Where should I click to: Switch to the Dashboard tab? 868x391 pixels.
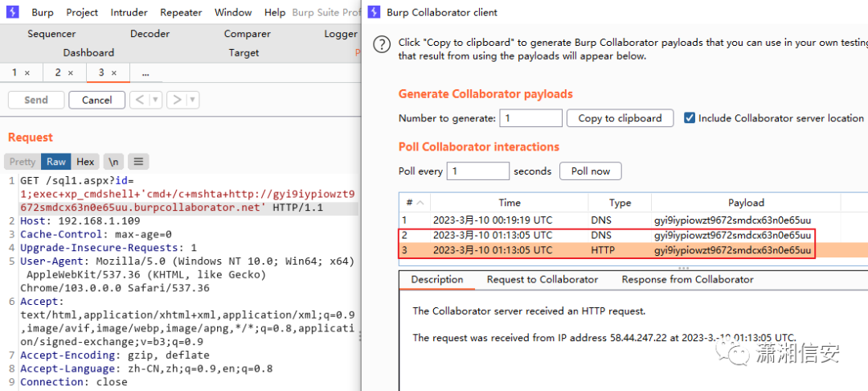tap(88, 52)
